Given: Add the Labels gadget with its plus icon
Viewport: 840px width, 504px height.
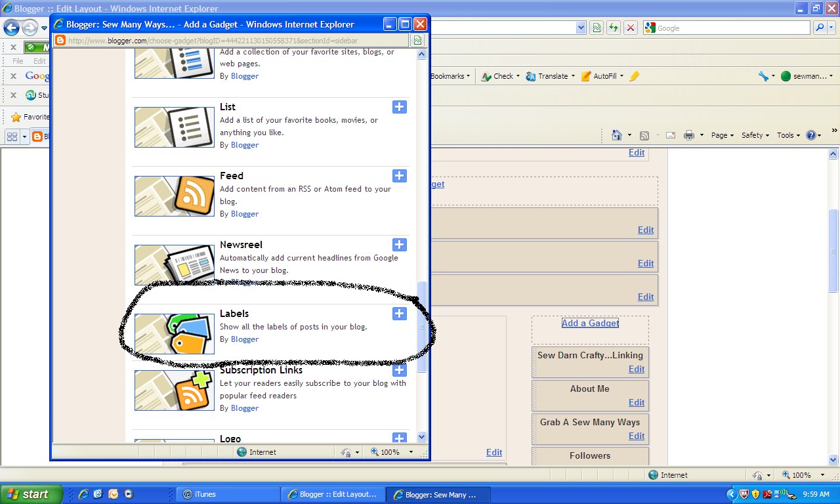Looking at the screenshot, I should [x=399, y=314].
